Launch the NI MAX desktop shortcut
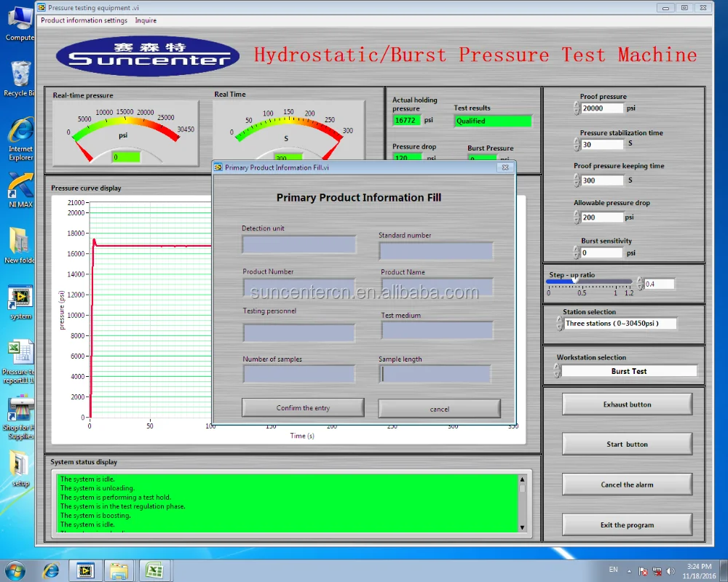This screenshot has width=728, height=582. pyautogui.click(x=20, y=188)
